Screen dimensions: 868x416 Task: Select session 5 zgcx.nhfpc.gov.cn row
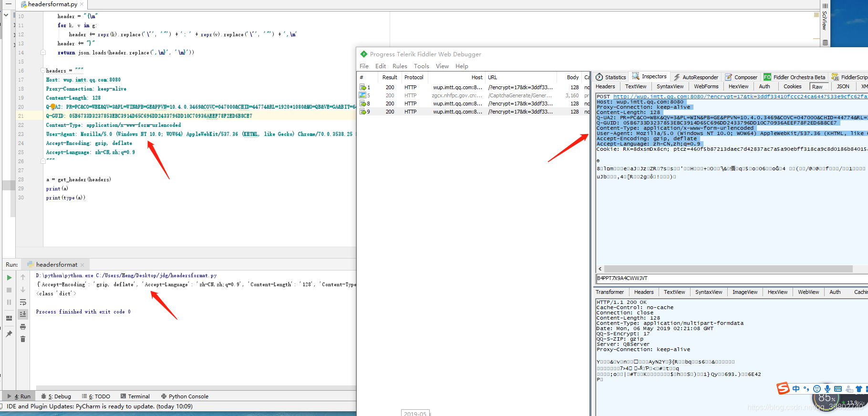474,95
